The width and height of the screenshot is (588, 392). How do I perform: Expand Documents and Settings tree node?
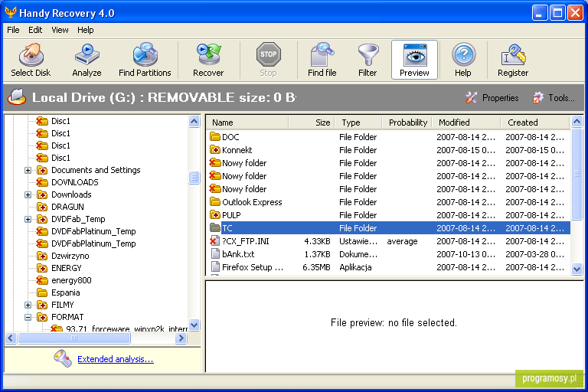pyautogui.click(x=28, y=170)
